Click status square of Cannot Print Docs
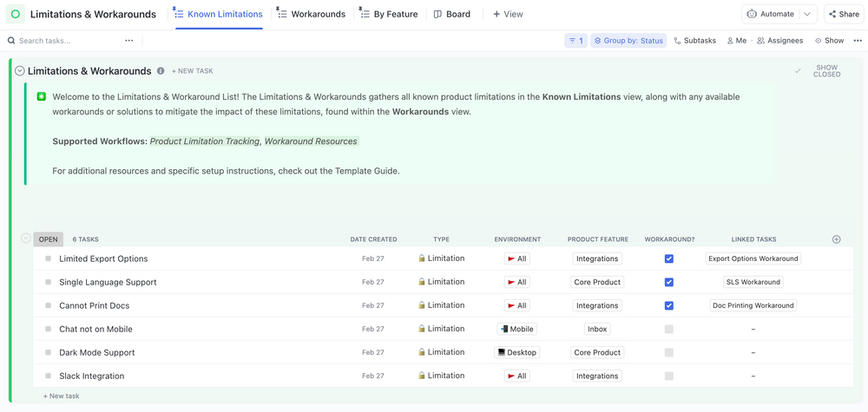This screenshot has height=412, width=868. [48, 306]
